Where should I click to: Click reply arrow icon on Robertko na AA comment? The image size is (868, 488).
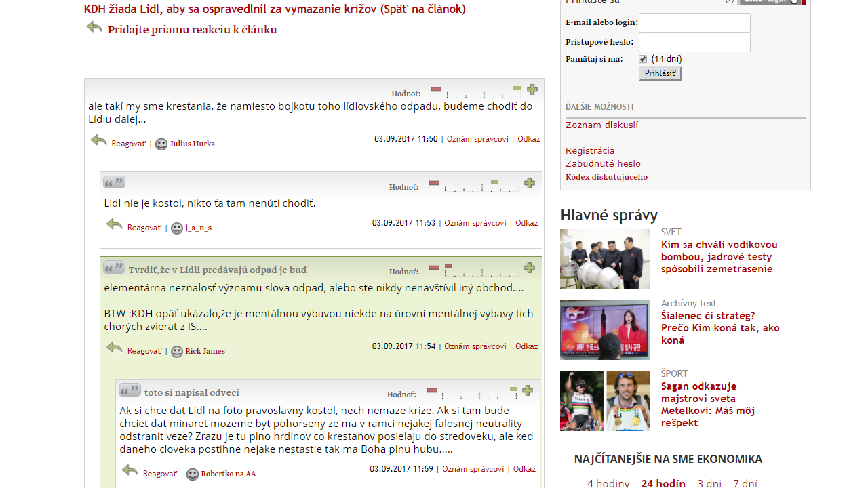click(x=130, y=470)
